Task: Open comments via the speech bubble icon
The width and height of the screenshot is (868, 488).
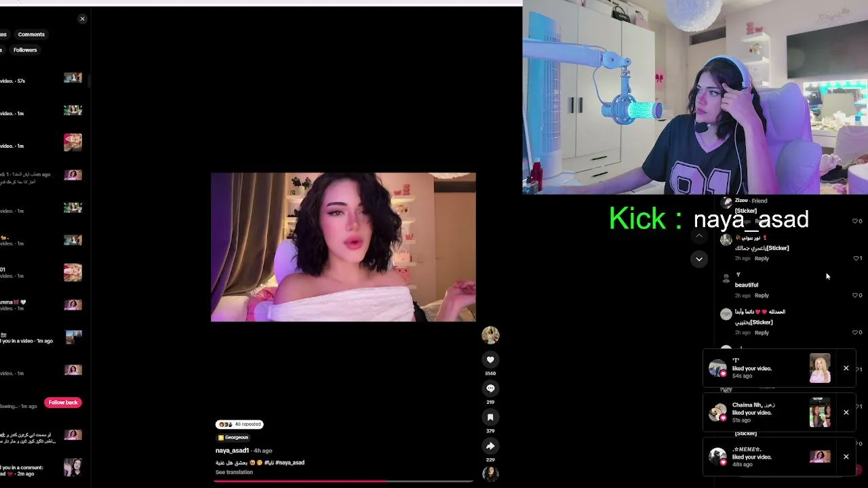Action: pos(490,388)
